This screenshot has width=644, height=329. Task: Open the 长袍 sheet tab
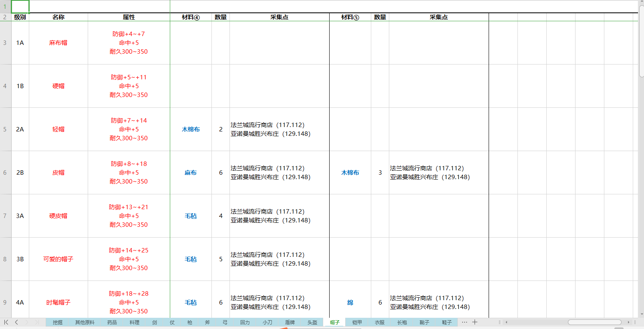tap(402, 322)
